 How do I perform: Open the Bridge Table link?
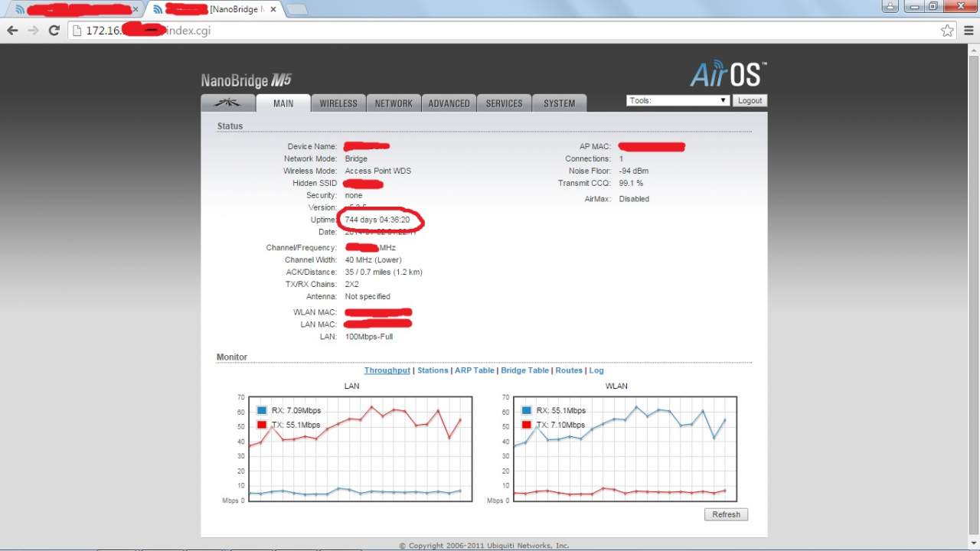pos(525,370)
